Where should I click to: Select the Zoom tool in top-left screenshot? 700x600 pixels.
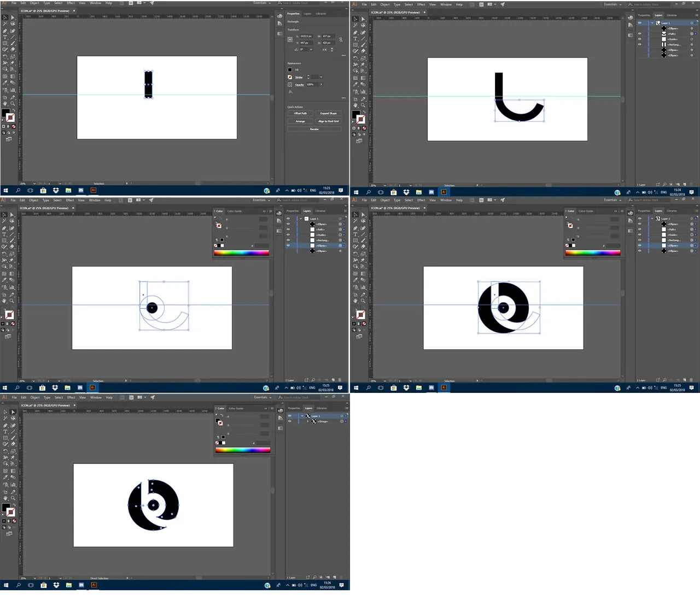pyautogui.click(x=13, y=103)
